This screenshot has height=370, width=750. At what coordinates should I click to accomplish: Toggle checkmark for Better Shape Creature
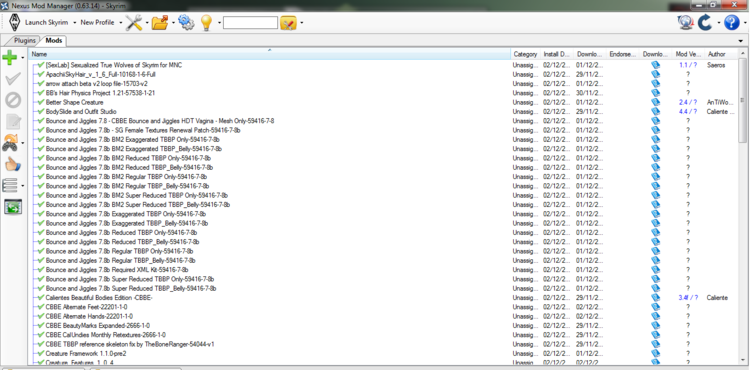tap(41, 102)
